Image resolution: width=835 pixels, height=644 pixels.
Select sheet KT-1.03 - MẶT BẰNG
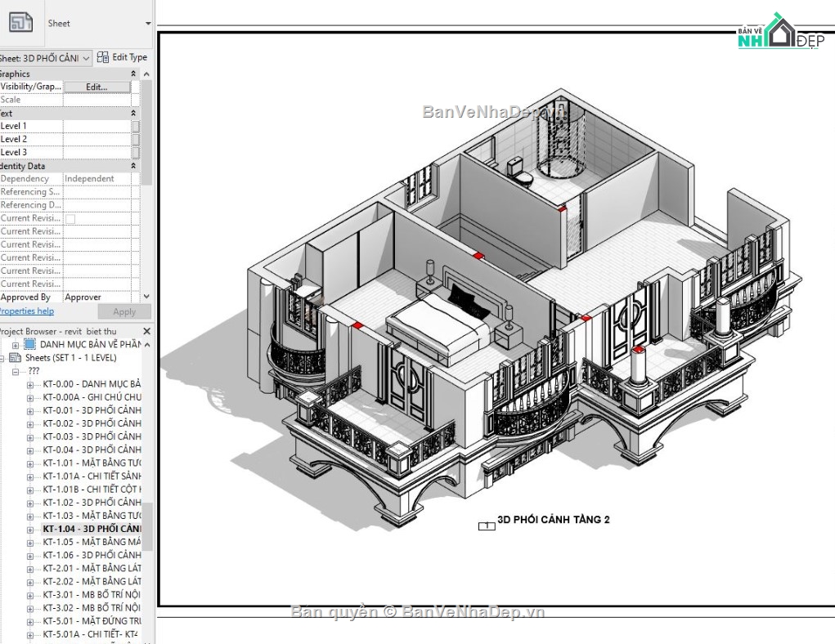point(92,516)
